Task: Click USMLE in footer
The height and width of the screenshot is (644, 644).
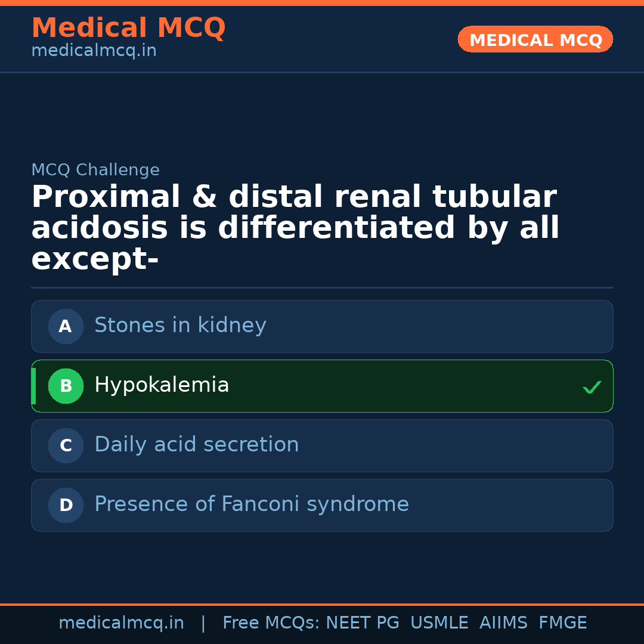Action: tap(439, 623)
